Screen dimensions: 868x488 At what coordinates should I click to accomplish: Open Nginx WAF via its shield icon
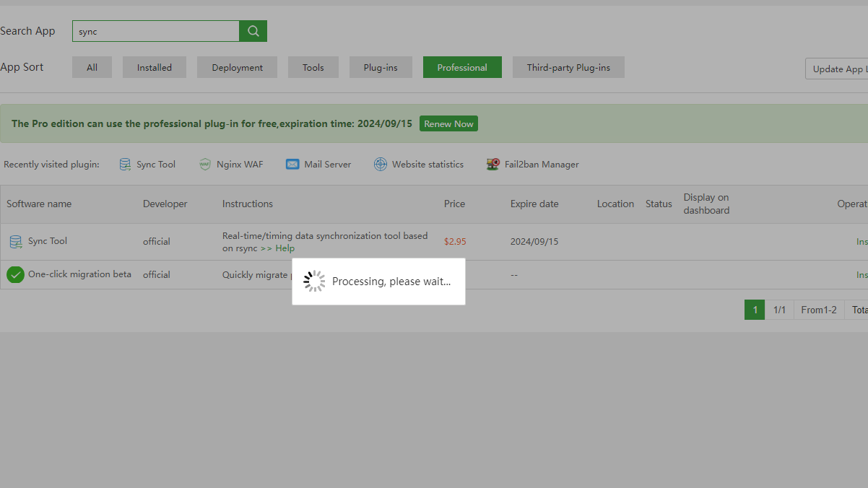(x=204, y=164)
